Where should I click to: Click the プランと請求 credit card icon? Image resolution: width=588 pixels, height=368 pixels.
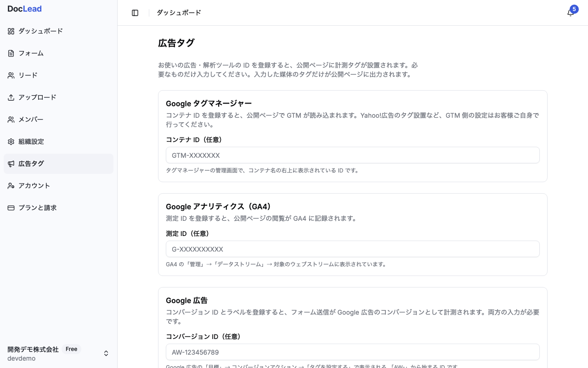(11, 208)
